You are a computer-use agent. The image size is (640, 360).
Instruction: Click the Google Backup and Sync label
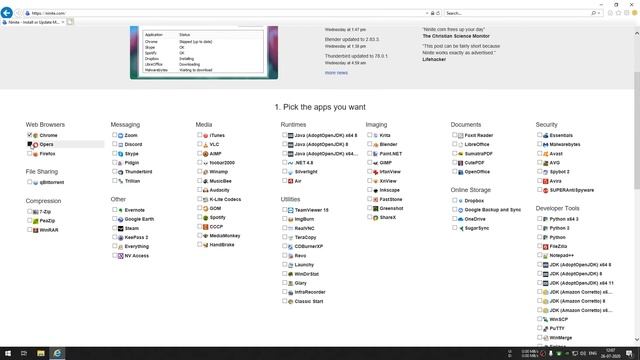[x=493, y=210]
